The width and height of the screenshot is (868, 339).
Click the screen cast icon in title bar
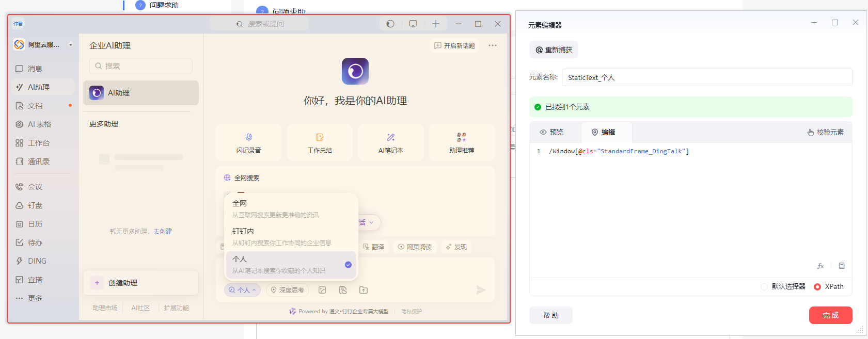(x=413, y=24)
